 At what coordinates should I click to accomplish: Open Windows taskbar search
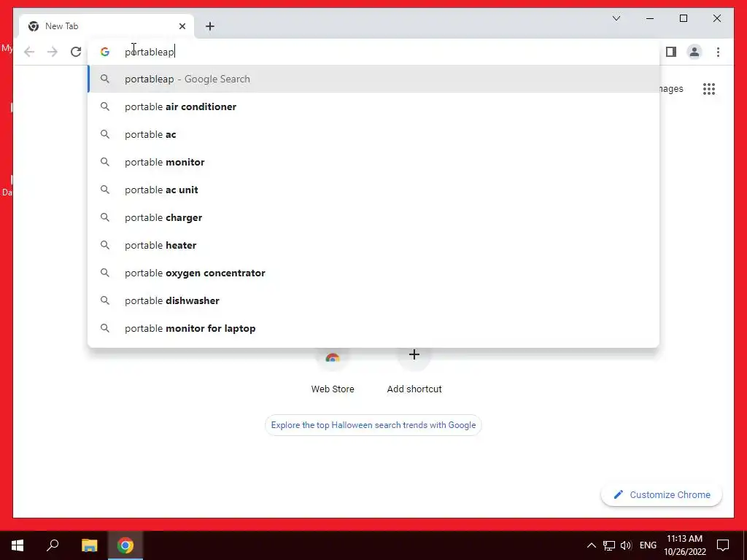(x=53, y=545)
